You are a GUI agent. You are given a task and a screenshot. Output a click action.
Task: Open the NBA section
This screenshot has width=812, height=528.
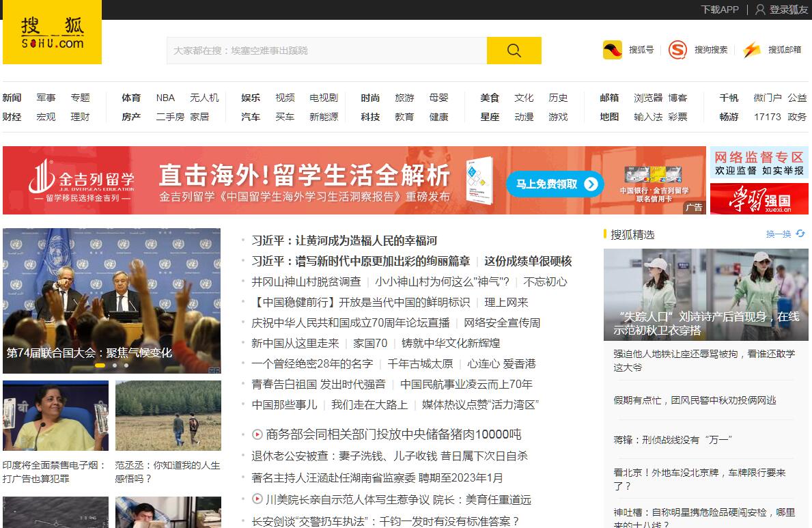point(165,98)
